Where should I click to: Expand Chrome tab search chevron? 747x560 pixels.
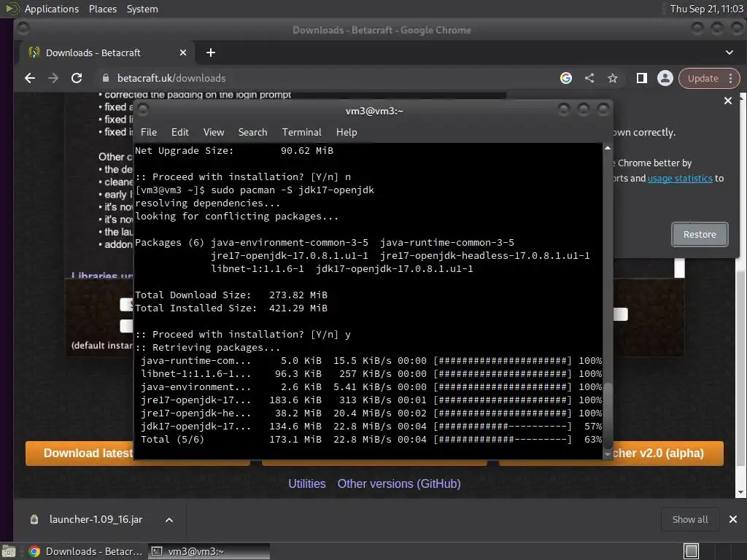(x=729, y=52)
